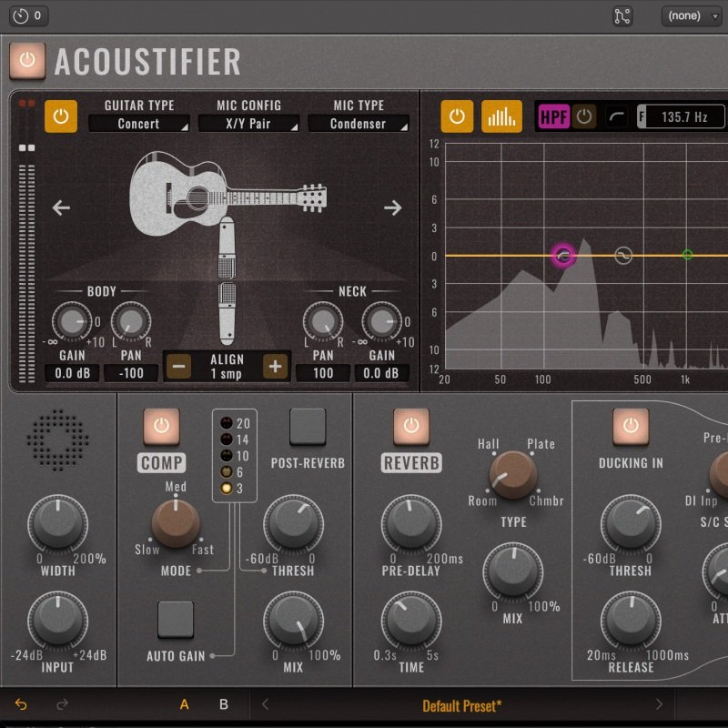
Task: Open the Guitar Type dropdown showing Concert
Action: pyautogui.click(x=139, y=124)
